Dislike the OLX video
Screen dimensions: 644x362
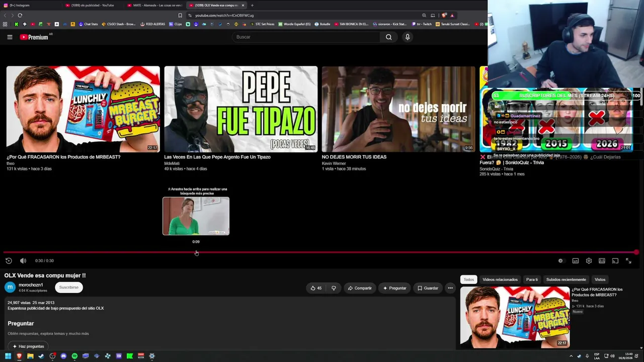pos(334,288)
